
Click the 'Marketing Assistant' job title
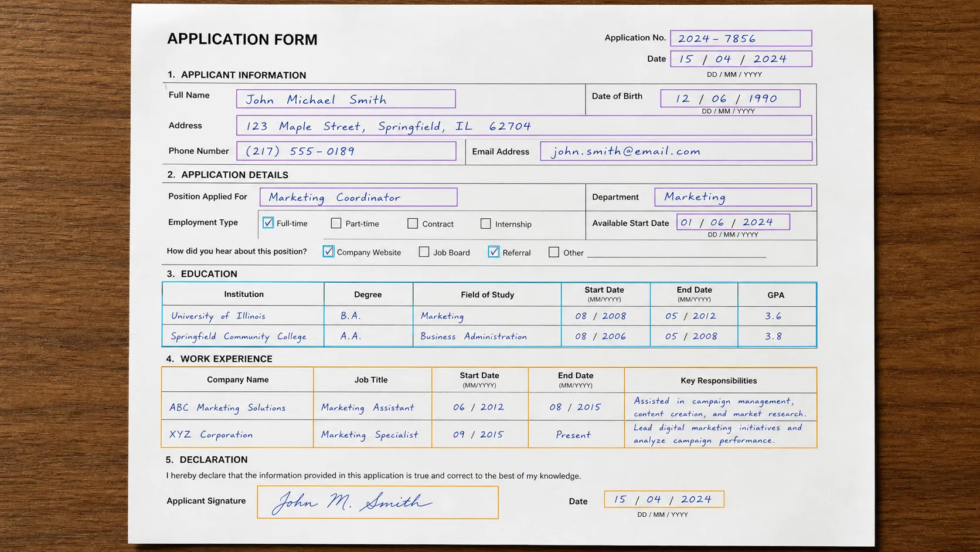[x=373, y=407]
